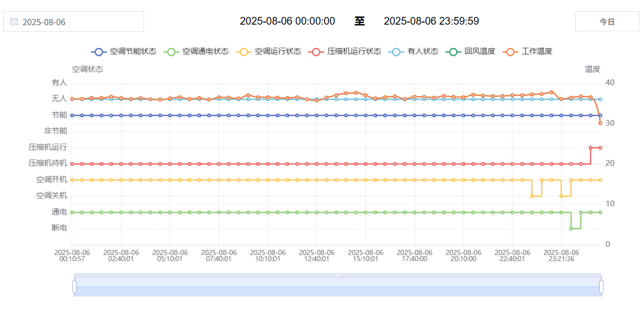Click the 今日 button
This screenshot has width=644, height=314.
[607, 22]
